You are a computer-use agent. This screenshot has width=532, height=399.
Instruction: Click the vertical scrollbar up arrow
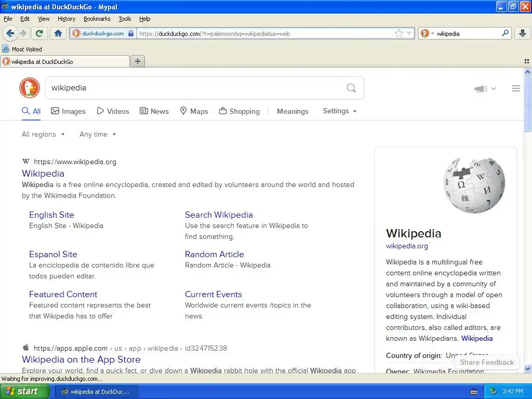click(x=527, y=71)
